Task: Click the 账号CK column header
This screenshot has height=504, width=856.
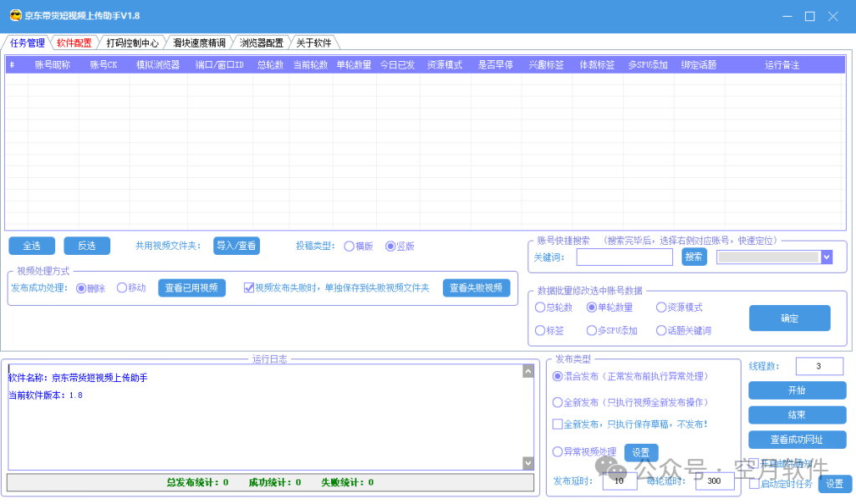Action: click(x=104, y=65)
